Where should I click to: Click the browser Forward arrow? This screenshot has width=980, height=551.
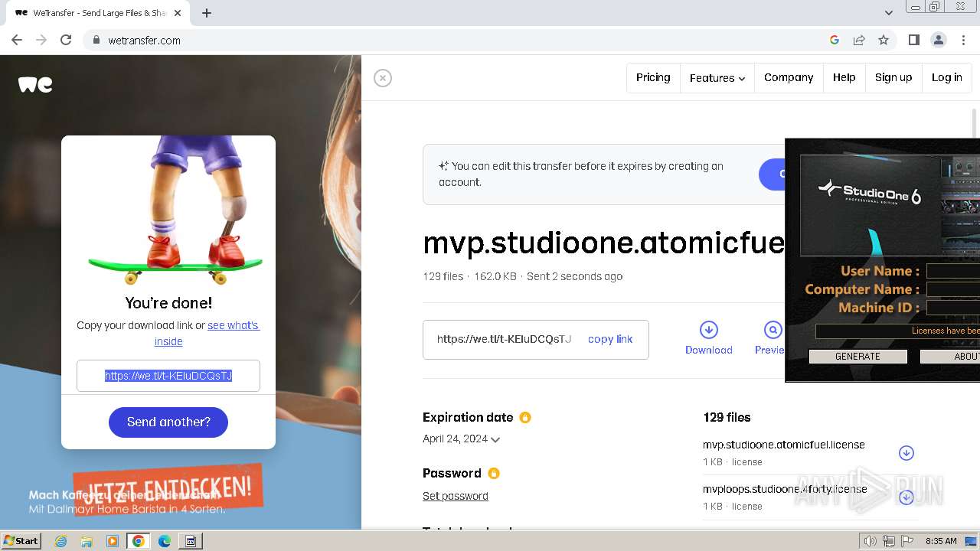pyautogui.click(x=41, y=40)
